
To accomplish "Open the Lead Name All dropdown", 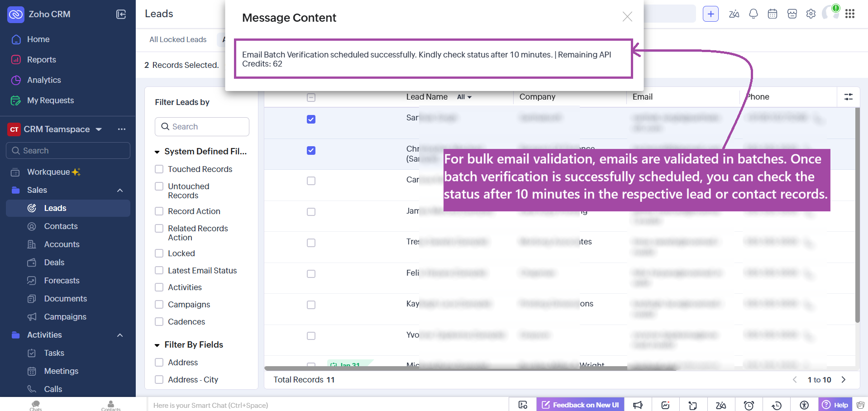I will (464, 97).
